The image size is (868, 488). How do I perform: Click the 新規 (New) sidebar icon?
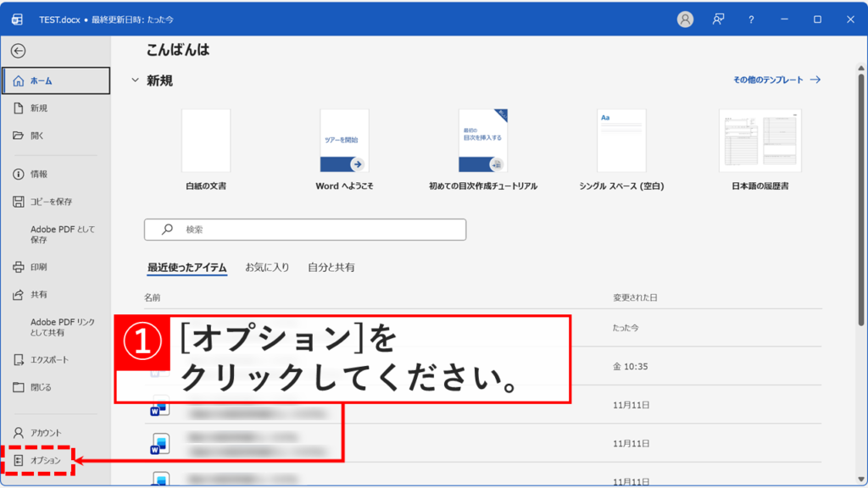point(39,108)
